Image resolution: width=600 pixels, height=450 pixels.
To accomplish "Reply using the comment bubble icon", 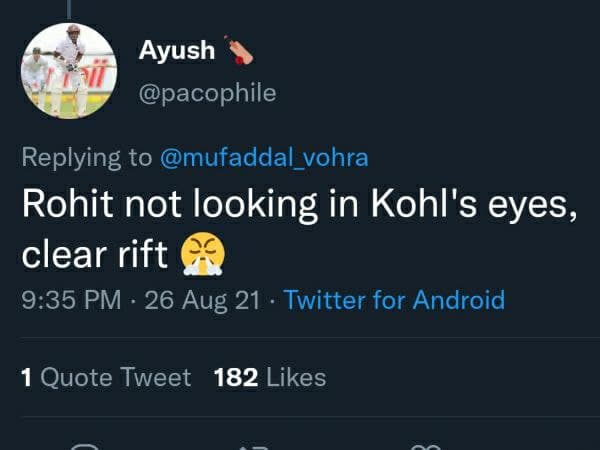I will 85,447.
